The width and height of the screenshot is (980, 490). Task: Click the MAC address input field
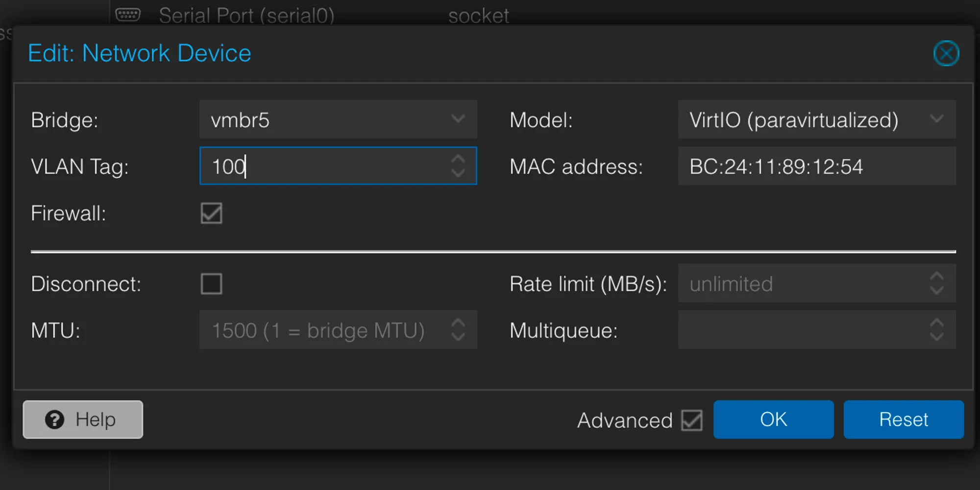[816, 167]
